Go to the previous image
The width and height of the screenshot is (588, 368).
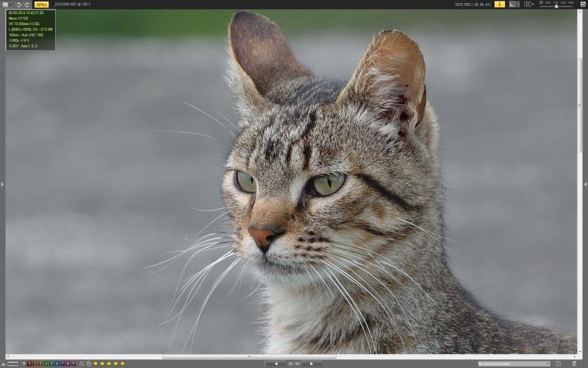point(276,364)
